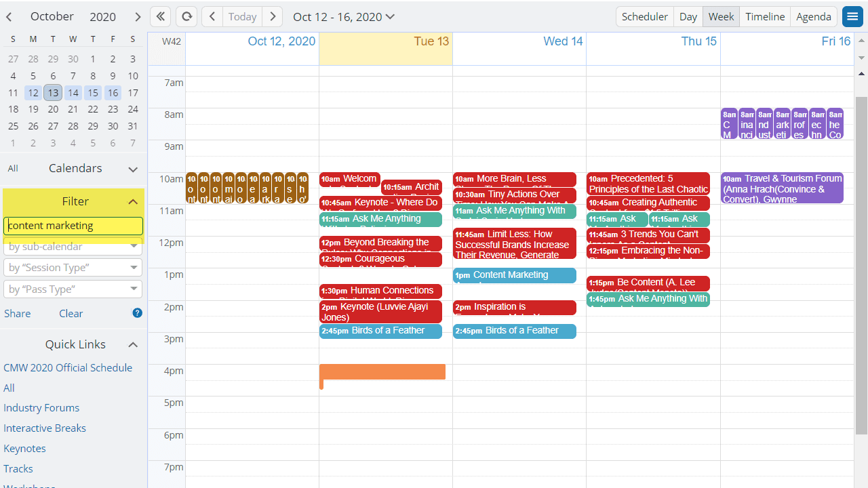Expand the Calendars section
Screen dimensions: 868x488
coord(133,169)
